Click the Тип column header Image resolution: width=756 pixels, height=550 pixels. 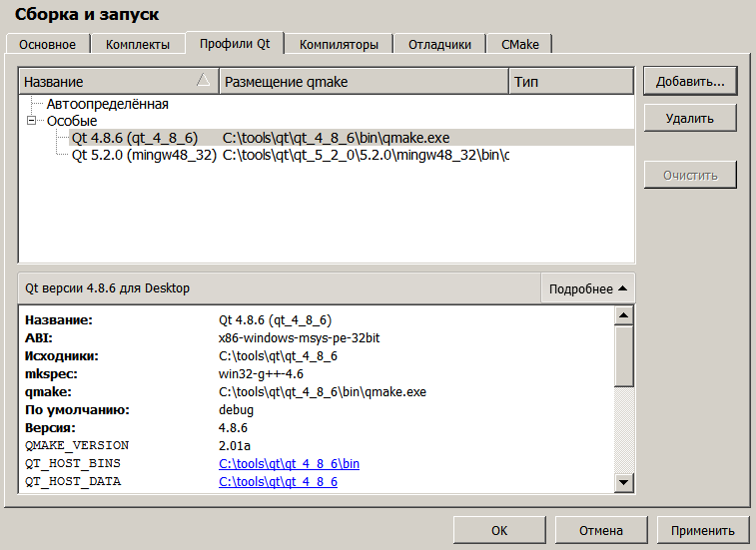(571, 82)
